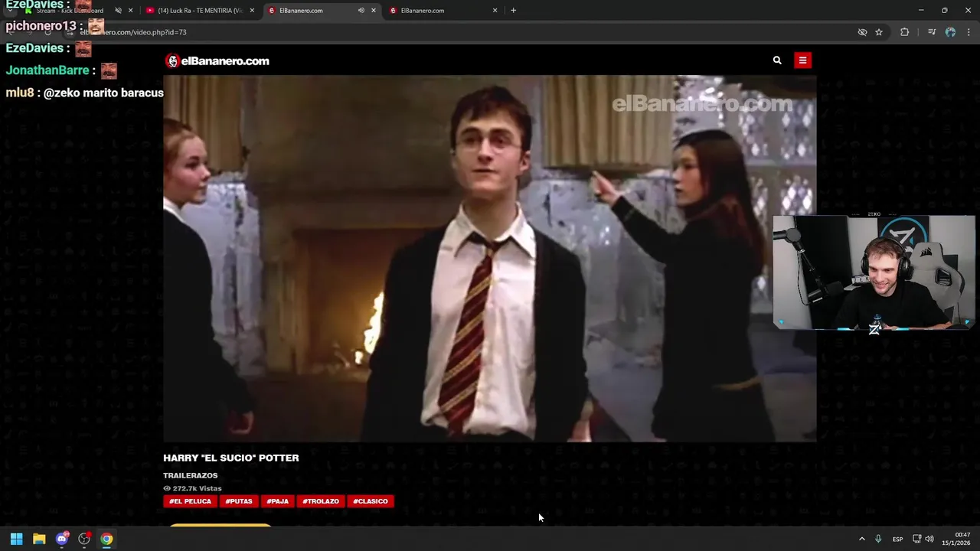980x551 pixels.
Task: Open a new browser tab
Action: click(513, 11)
